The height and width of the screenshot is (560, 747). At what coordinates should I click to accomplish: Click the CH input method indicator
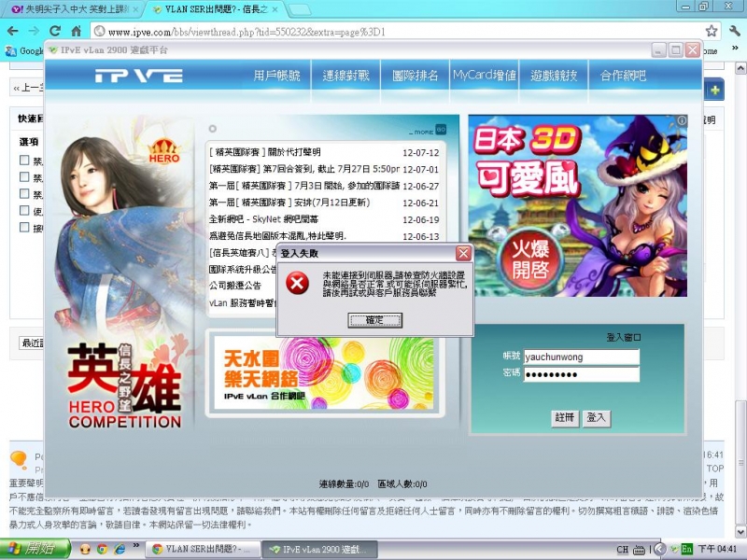pyautogui.click(x=621, y=549)
